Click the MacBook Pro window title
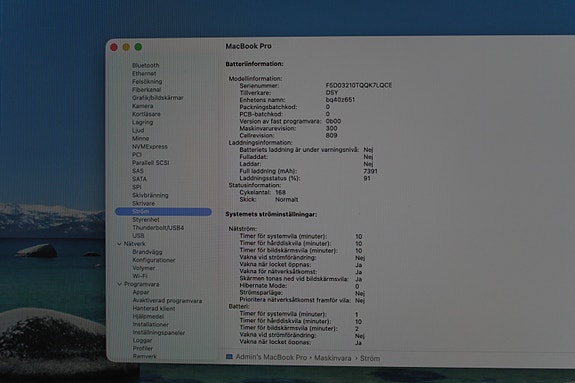This screenshot has height=383, width=575. tap(249, 46)
